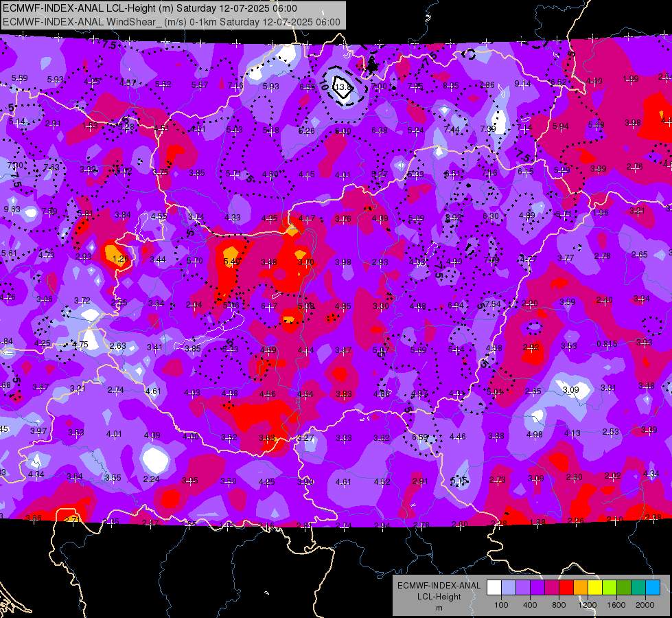This screenshot has width=672, height=618.
Task: Click the map value '6.59'
Action: pyautogui.click(x=420, y=437)
